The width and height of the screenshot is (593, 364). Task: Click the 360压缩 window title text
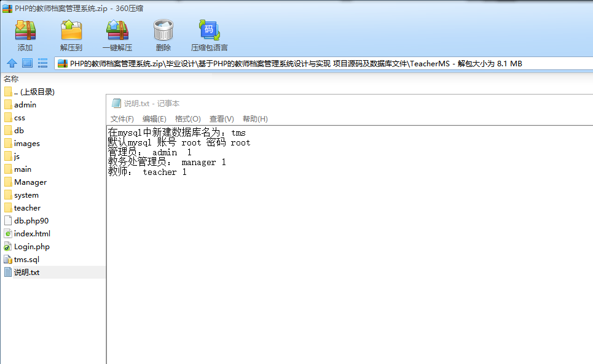click(79, 9)
